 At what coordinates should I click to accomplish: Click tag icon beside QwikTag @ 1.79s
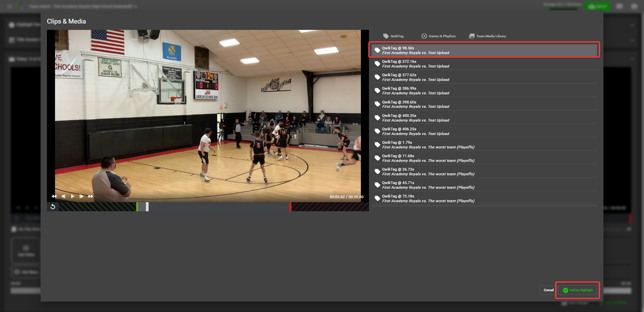(377, 145)
